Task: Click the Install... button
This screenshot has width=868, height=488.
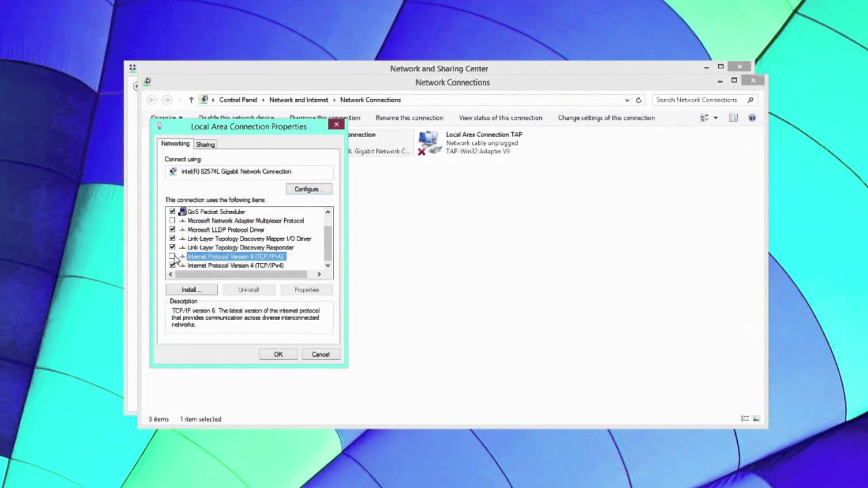Action: pyautogui.click(x=191, y=289)
